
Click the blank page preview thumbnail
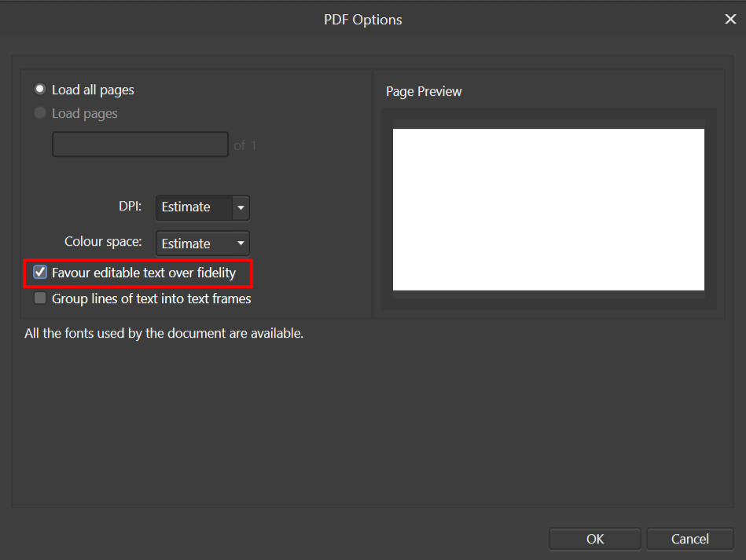click(x=548, y=209)
